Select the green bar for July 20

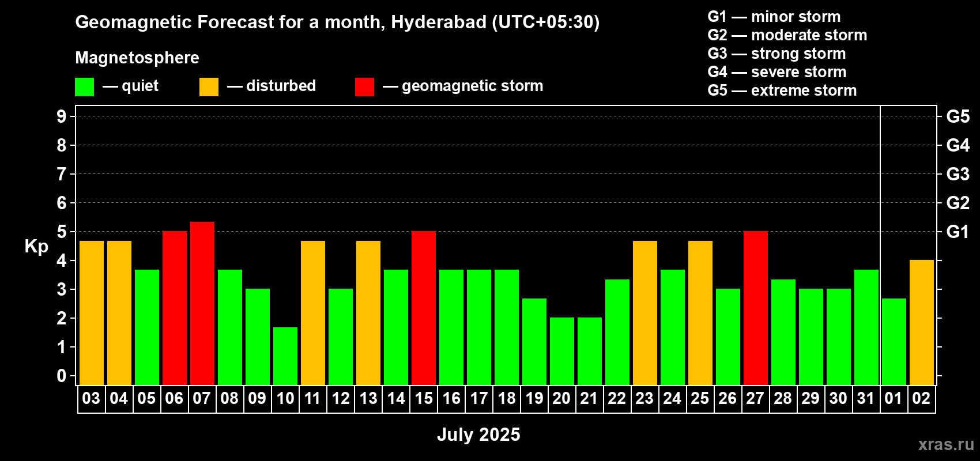click(562, 351)
